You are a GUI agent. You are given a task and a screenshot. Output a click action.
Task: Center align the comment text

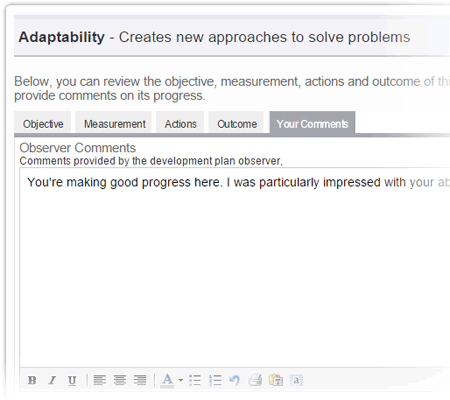pyautogui.click(x=120, y=380)
